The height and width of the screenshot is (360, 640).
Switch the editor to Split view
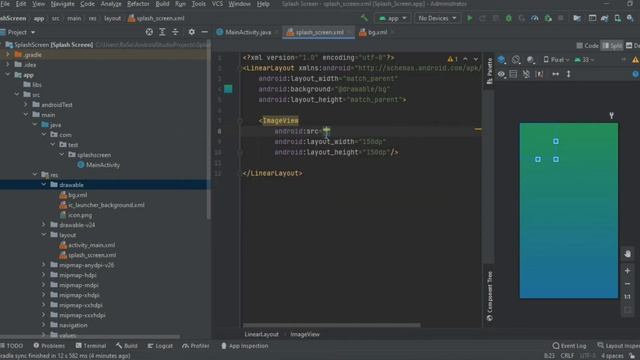(612, 46)
